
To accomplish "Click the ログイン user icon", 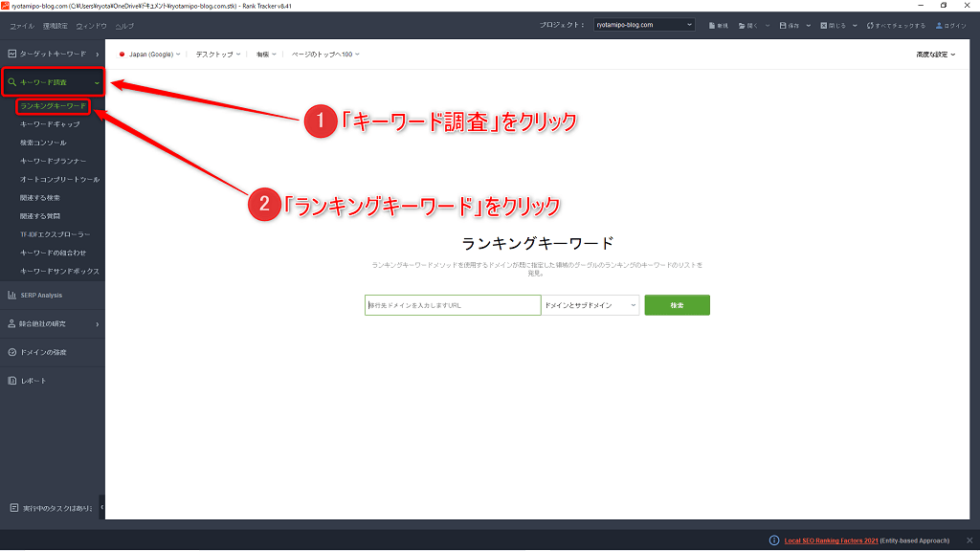I will point(939,25).
